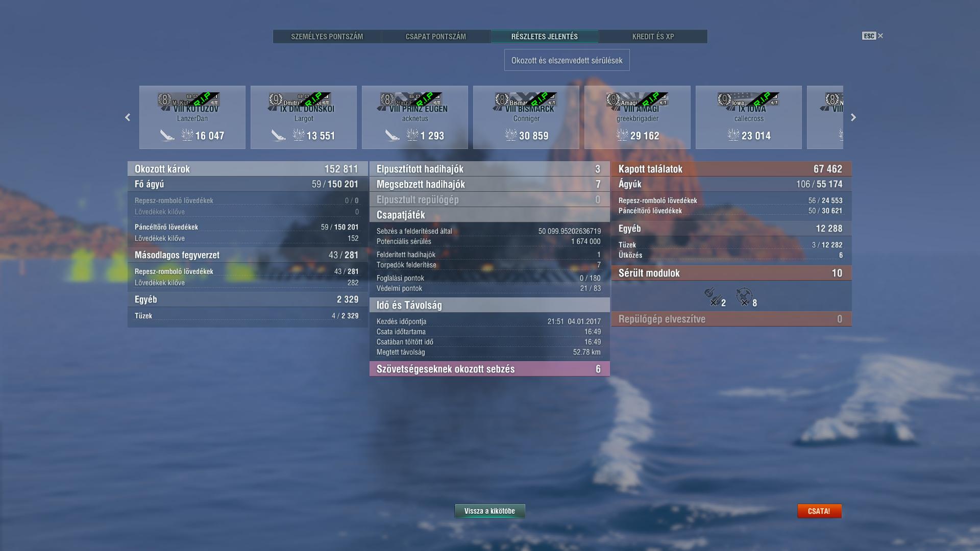980x551 pixels.
Task: Close the report with the ESC X button
Action: click(873, 36)
